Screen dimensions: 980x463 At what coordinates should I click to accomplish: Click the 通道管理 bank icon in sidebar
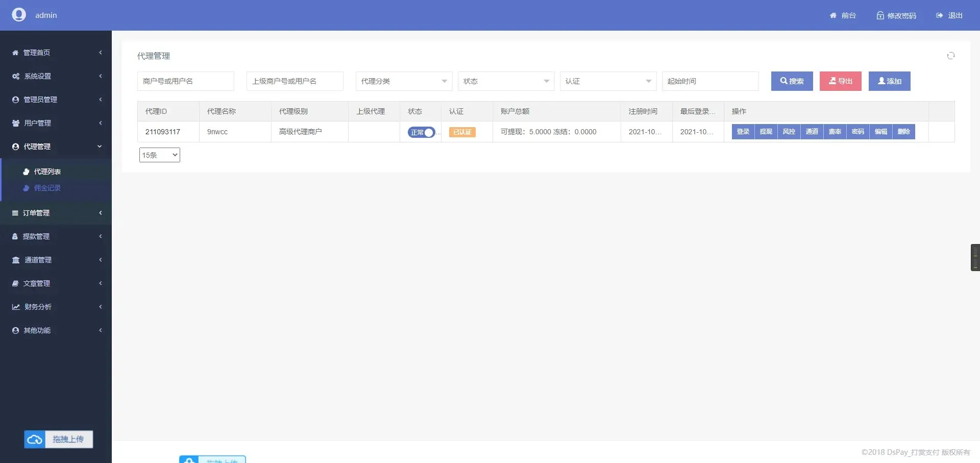tap(16, 260)
